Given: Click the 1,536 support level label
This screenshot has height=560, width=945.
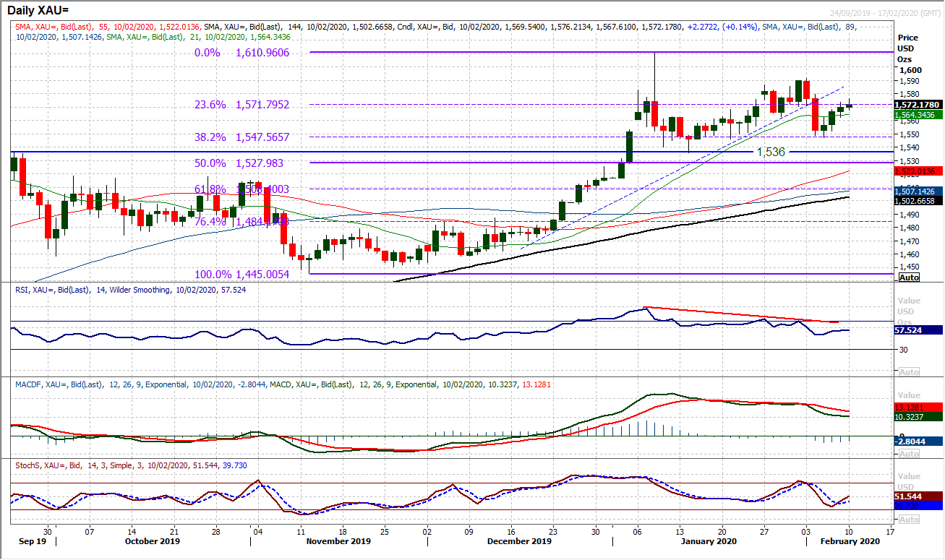Looking at the screenshot, I should click(771, 152).
